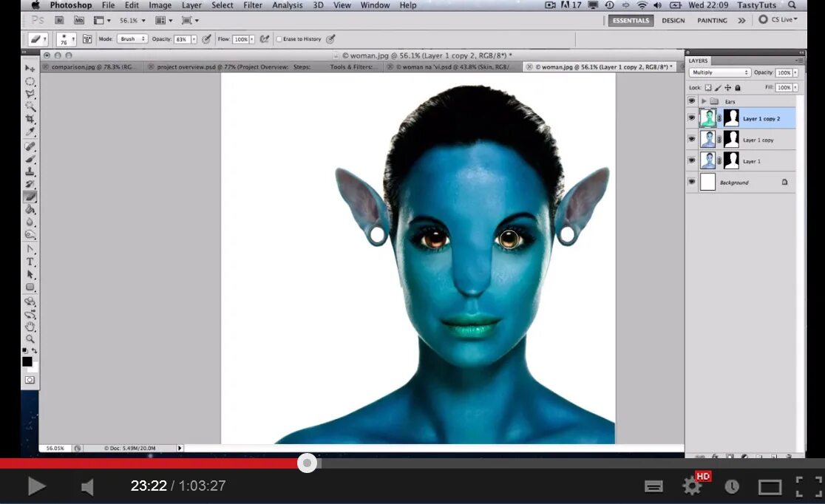Screen dimensions: 825x504
Task: Switch to Painting workspace
Action: point(712,21)
